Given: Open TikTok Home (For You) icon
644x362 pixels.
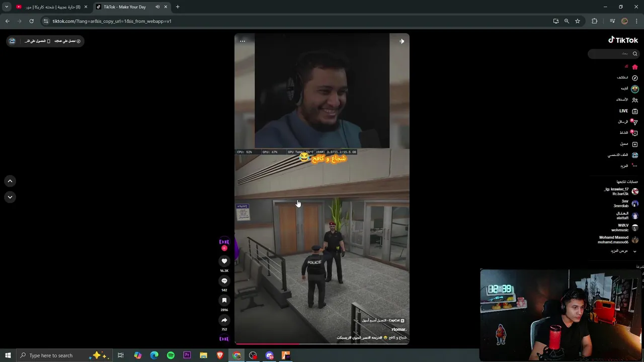Looking at the screenshot, I should tap(635, 67).
